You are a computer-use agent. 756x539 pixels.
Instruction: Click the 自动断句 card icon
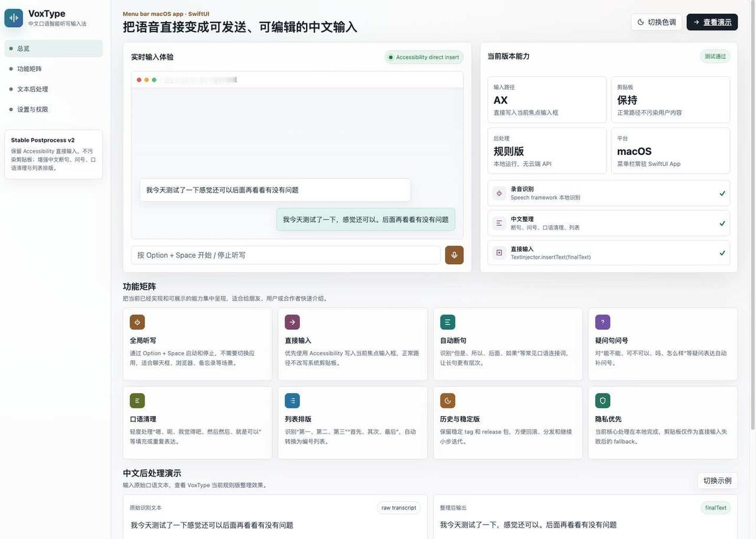pos(448,322)
